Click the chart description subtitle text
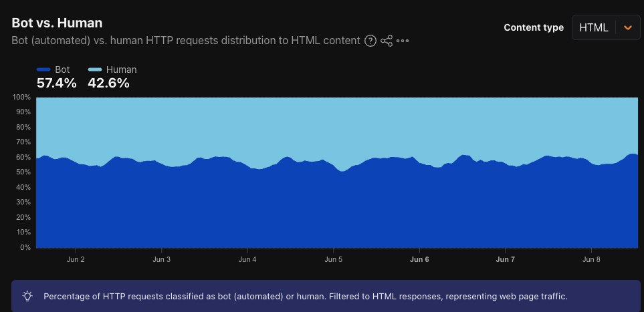 (186, 41)
